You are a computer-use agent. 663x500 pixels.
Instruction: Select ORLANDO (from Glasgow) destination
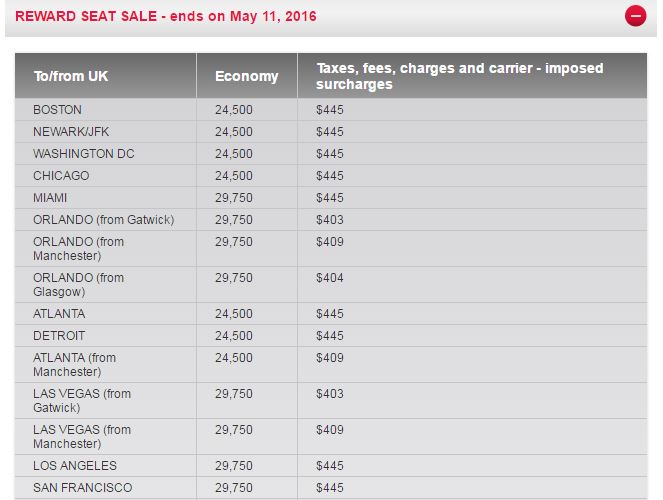tap(78, 285)
